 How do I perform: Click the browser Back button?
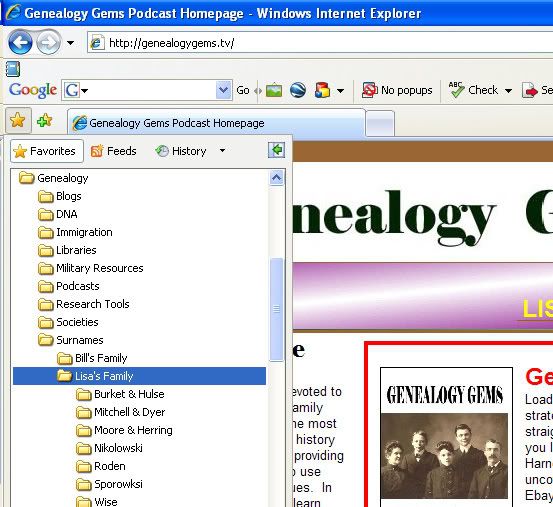click(20, 42)
